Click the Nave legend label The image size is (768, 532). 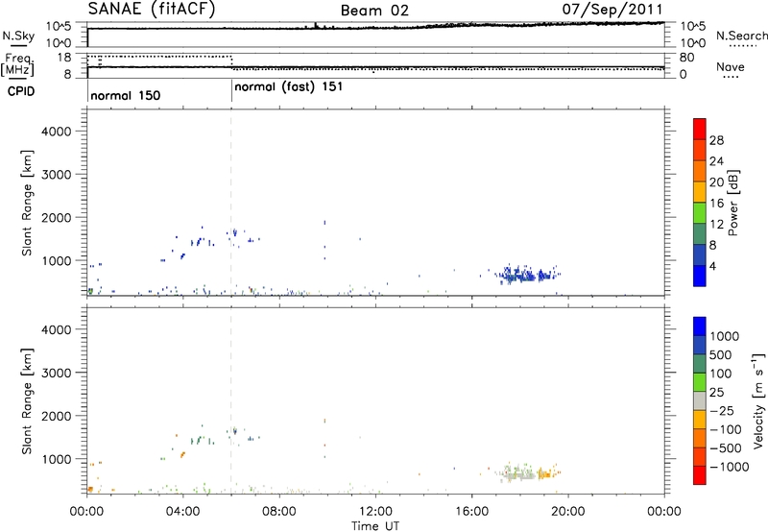tap(731, 66)
